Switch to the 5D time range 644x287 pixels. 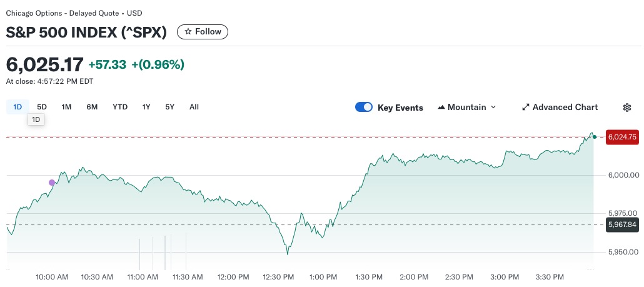point(42,107)
